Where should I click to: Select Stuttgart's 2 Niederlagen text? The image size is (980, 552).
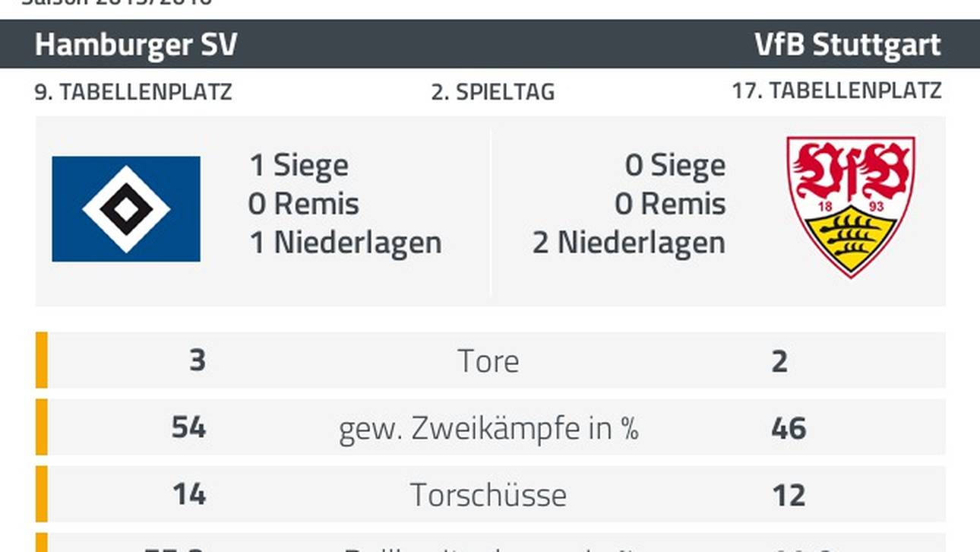click(x=628, y=243)
